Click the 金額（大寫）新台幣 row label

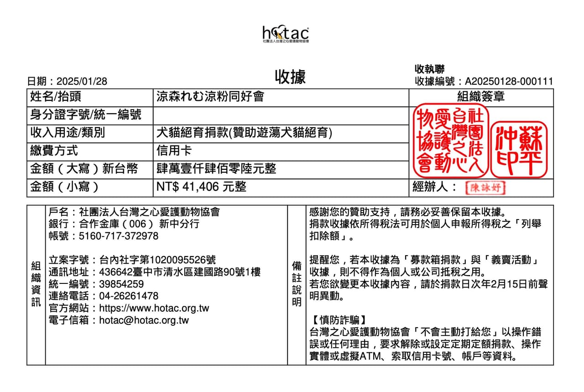pyautogui.click(x=84, y=169)
